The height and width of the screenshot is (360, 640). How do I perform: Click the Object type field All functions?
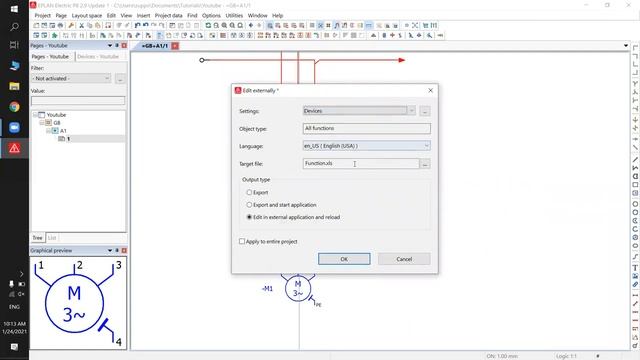[367, 128]
